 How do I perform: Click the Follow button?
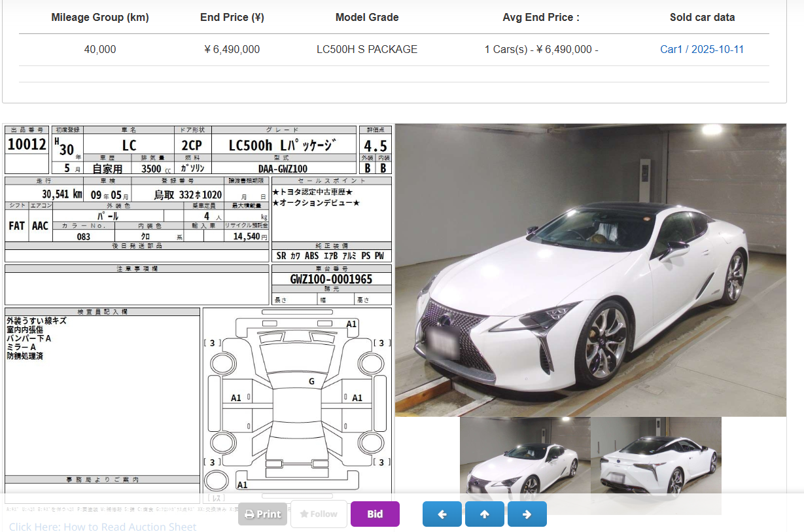[x=319, y=514]
